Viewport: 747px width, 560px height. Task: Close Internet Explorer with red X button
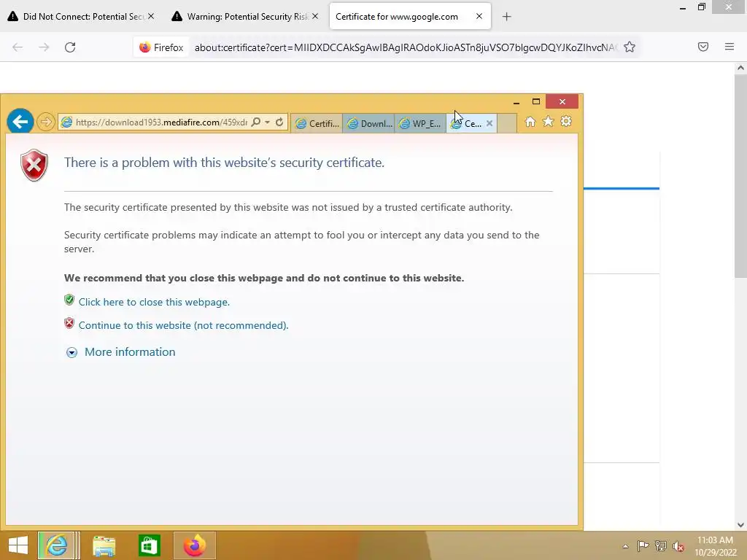coord(562,101)
